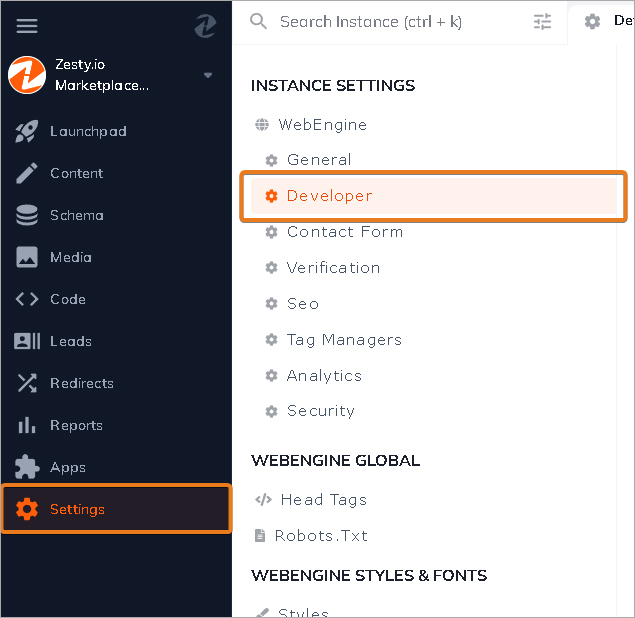Click the Redirects shuffle icon

27,383
